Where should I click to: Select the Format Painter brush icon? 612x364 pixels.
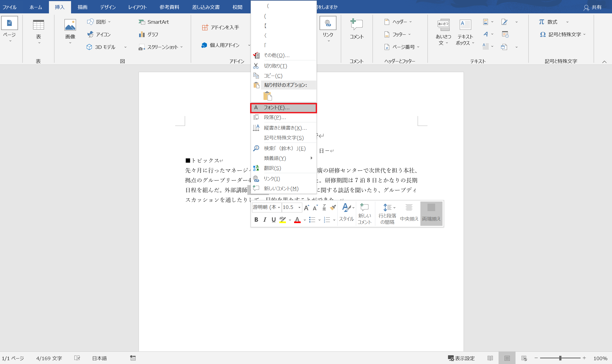[x=333, y=208]
